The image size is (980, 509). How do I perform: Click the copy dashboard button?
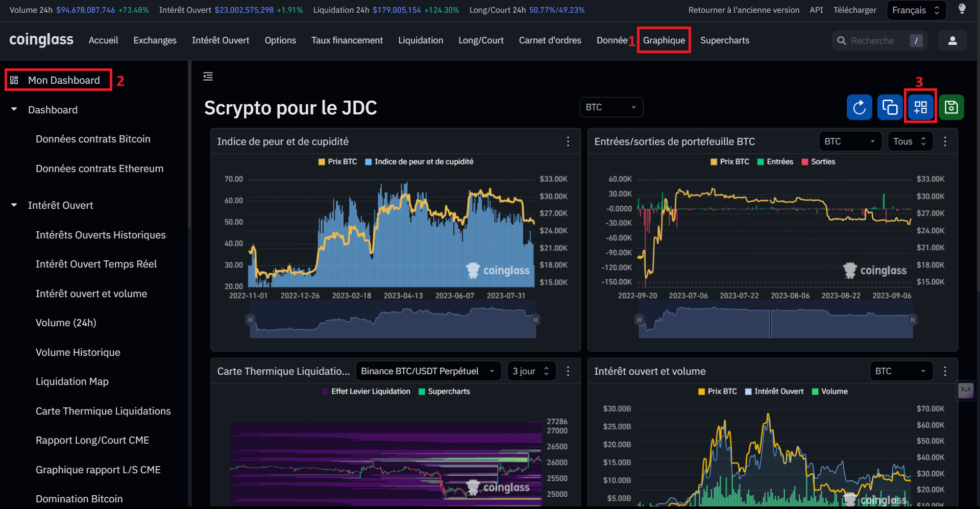(890, 107)
